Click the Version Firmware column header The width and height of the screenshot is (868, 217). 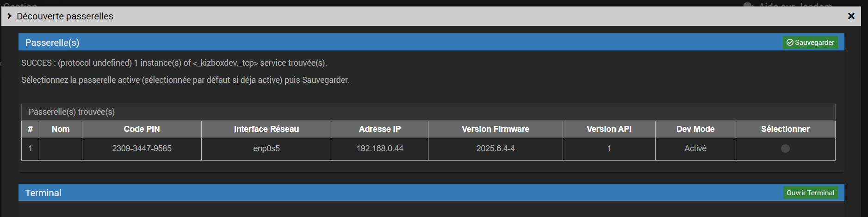coord(495,129)
